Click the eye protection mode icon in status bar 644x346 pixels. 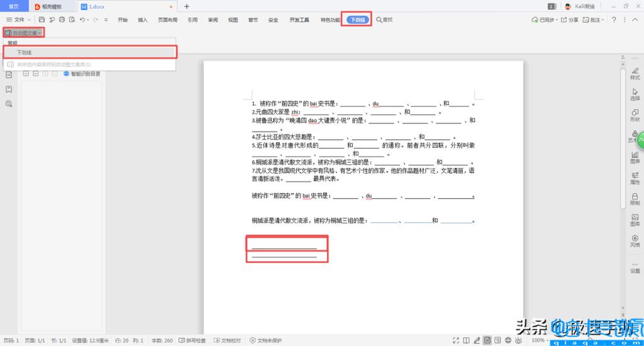pyautogui.click(x=519, y=340)
